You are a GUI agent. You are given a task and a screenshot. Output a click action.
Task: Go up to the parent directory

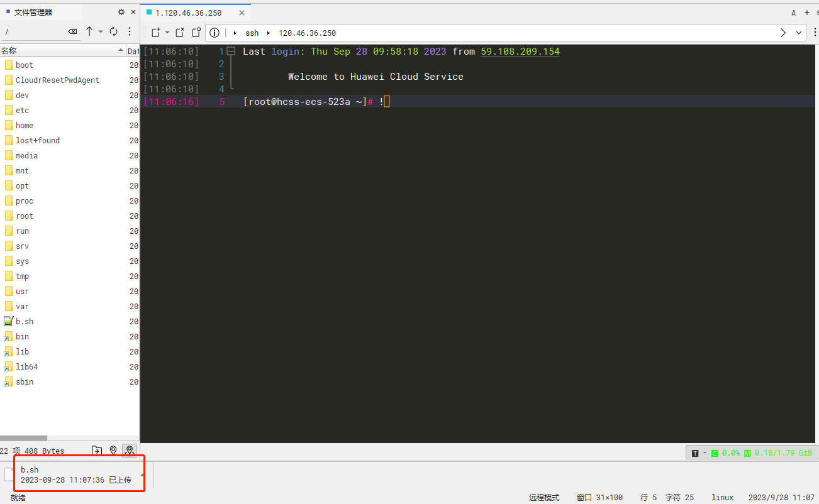pyautogui.click(x=89, y=31)
